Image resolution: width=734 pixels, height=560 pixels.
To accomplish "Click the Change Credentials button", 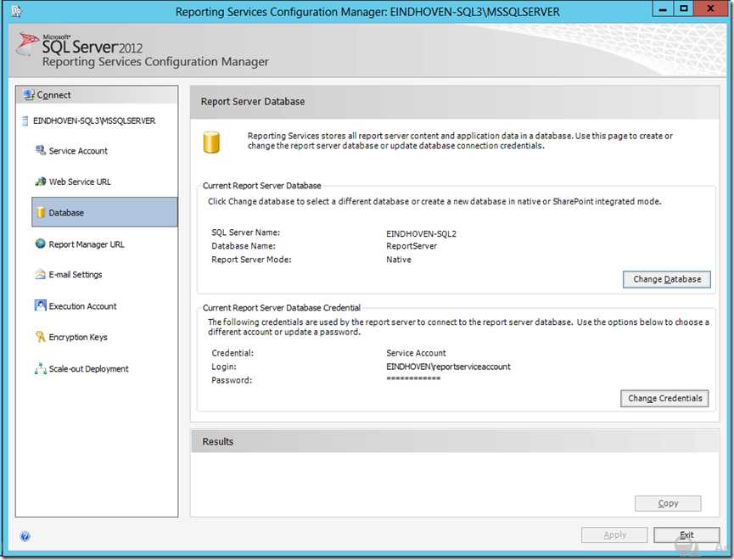I will click(664, 399).
